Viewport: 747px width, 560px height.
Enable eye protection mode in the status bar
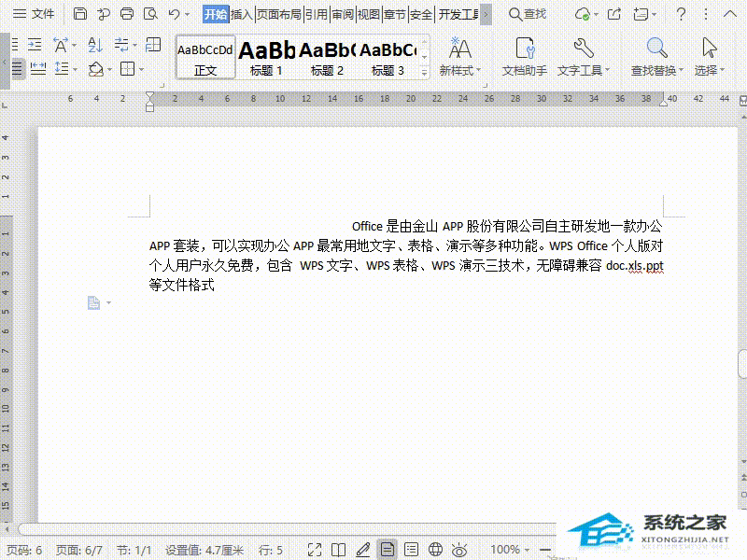[x=459, y=550]
